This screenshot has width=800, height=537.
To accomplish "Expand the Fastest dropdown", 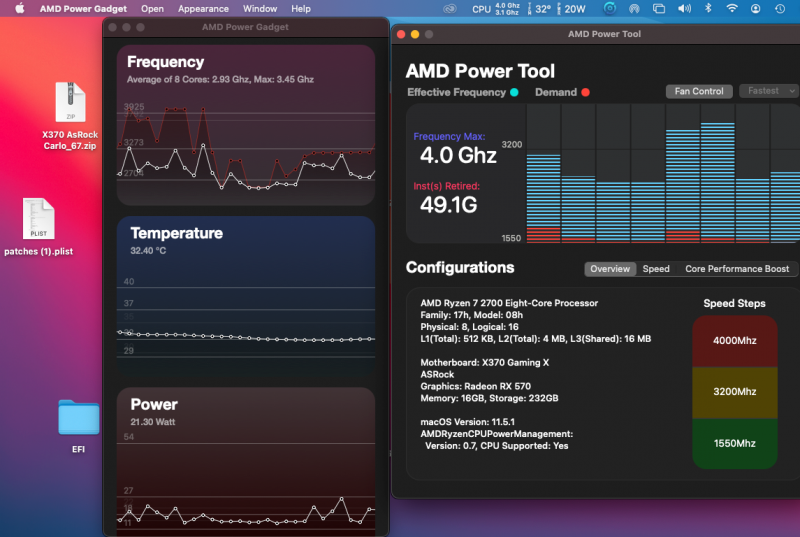I will click(769, 91).
